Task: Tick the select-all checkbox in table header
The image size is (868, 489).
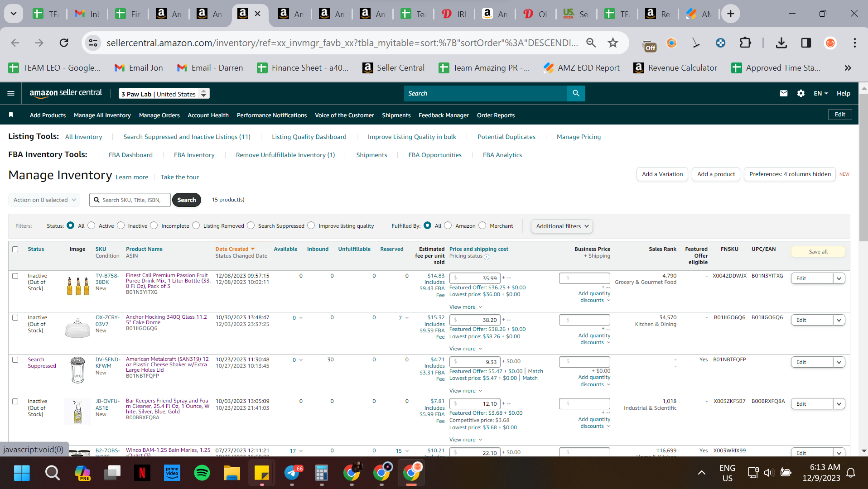Action: point(15,249)
